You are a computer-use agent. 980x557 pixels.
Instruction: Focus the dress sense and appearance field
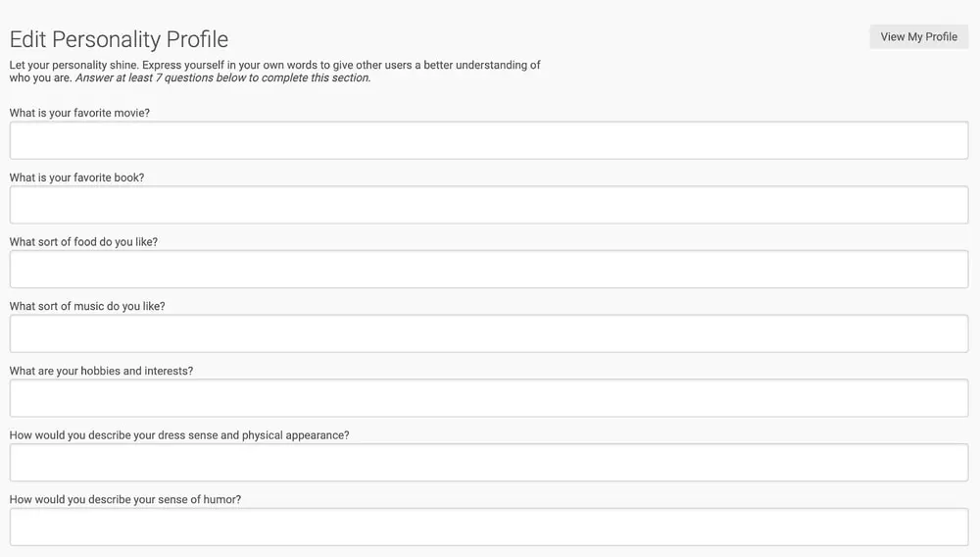pyautogui.click(x=489, y=463)
